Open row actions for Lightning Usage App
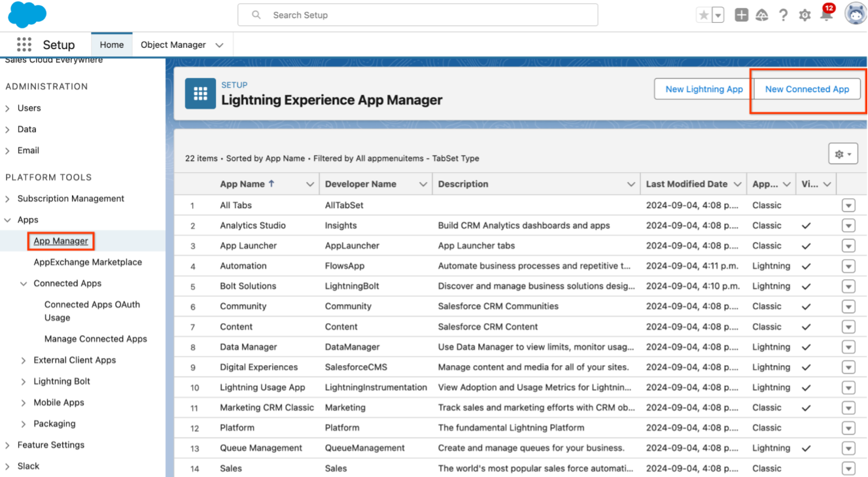Image resolution: width=868 pixels, height=477 pixels. point(848,388)
